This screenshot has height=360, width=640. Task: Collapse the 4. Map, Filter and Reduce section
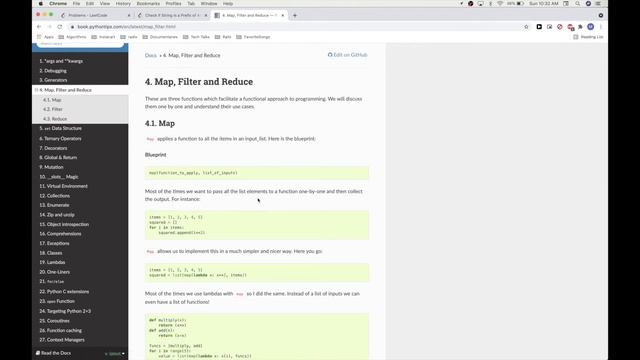coord(36,90)
